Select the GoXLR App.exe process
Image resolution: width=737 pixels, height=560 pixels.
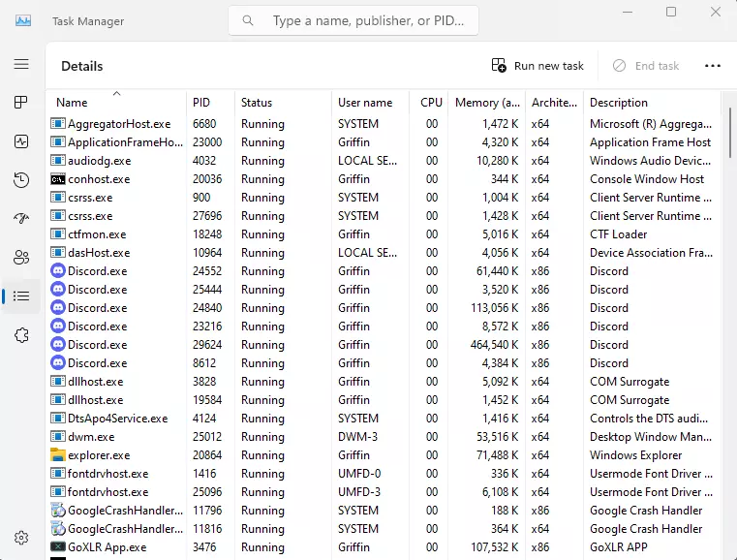pos(107,547)
